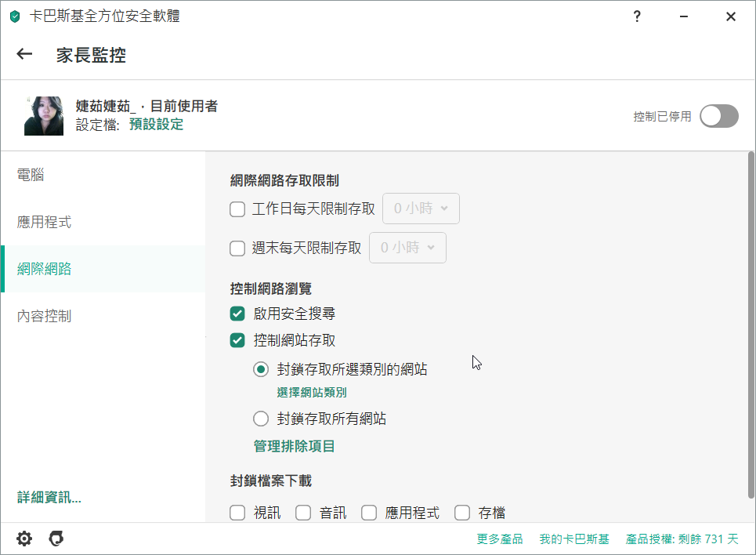Select 封鎖存取所有網站 radio button
The height and width of the screenshot is (555, 756).
261,419
